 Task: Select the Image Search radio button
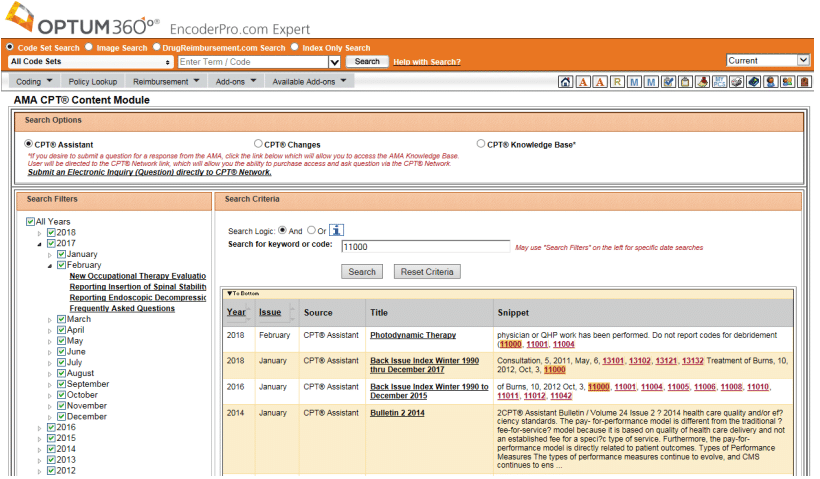click(89, 47)
